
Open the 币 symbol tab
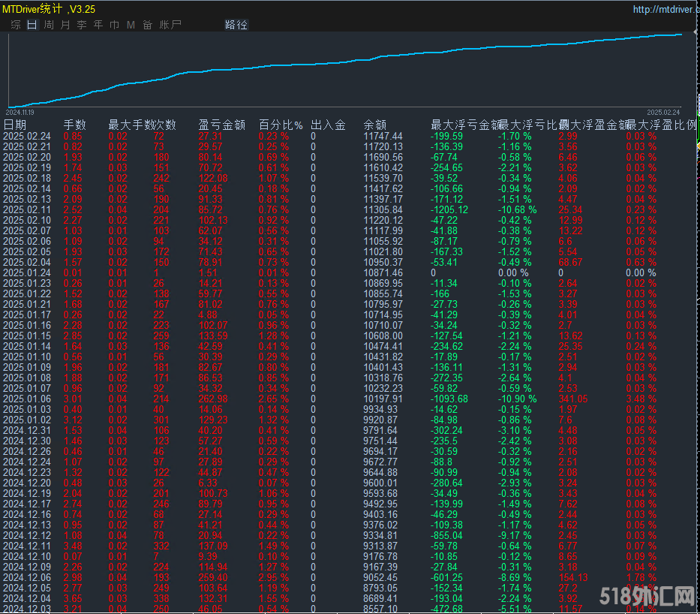[114, 25]
